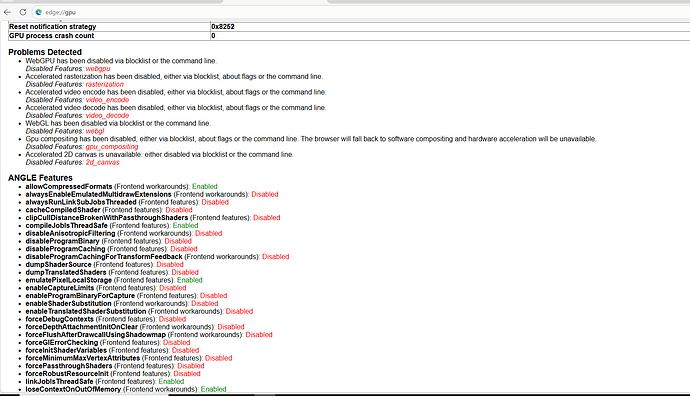Select forceRobustResourceInit entry

[x=113, y=374]
